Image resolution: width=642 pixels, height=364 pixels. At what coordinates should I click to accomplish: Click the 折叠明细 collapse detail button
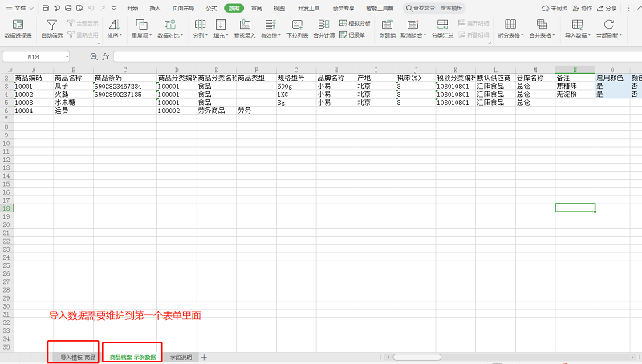pyautogui.click(x=473, y=35)
